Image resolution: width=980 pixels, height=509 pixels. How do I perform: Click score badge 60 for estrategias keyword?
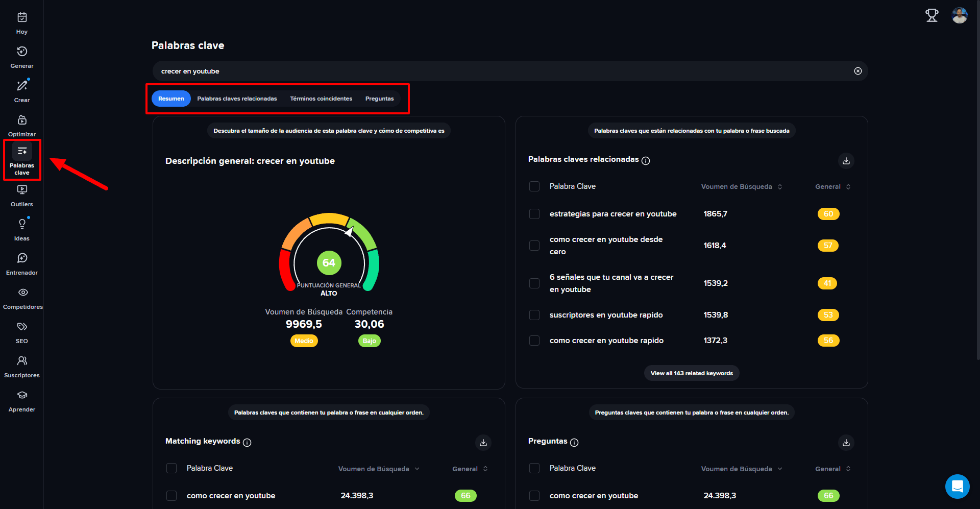828,214
